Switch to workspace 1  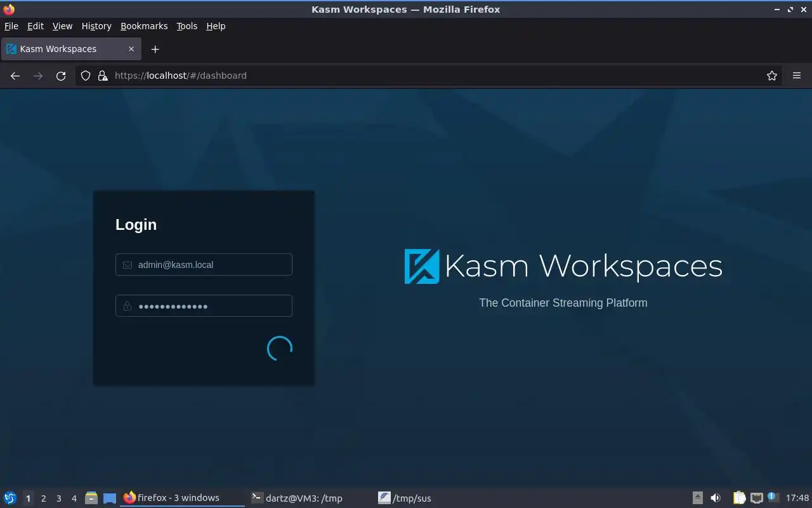point(28,498)
